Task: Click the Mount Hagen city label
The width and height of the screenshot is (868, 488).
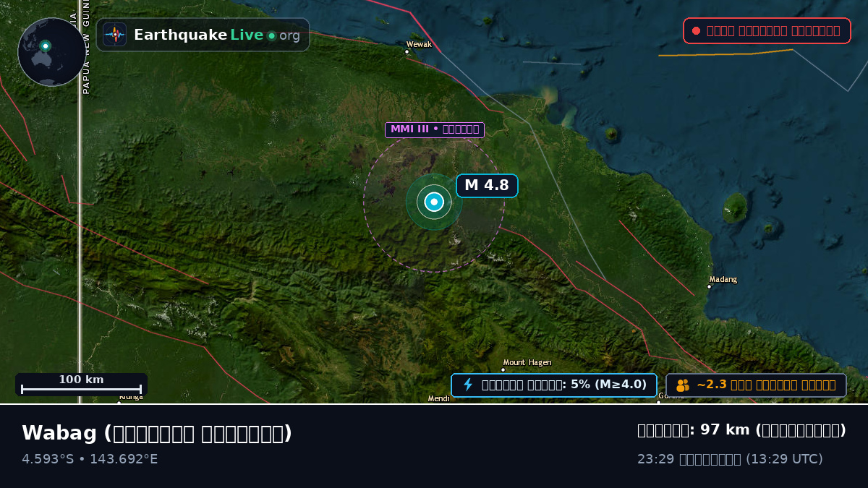Action: pos(527,362)
